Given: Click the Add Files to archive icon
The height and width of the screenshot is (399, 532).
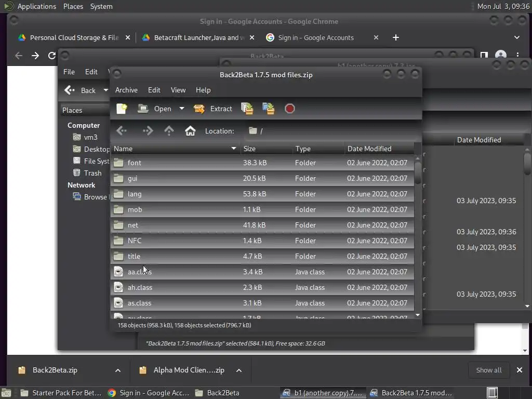Looking at the screenshot, I should pos(247,109).
